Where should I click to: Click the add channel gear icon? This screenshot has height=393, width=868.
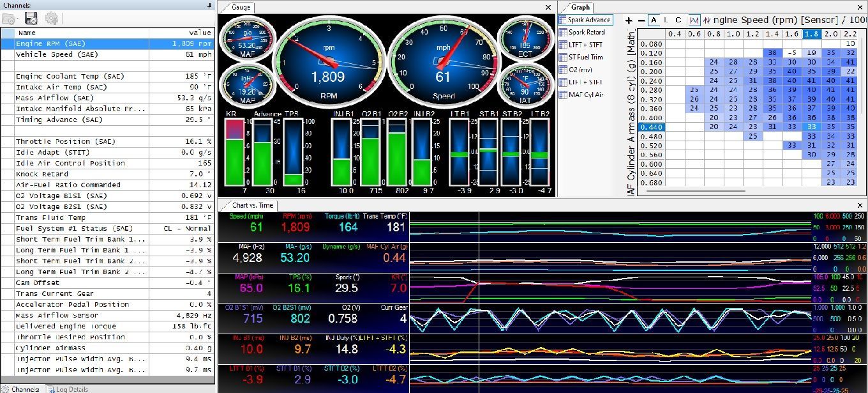[51, 19]
